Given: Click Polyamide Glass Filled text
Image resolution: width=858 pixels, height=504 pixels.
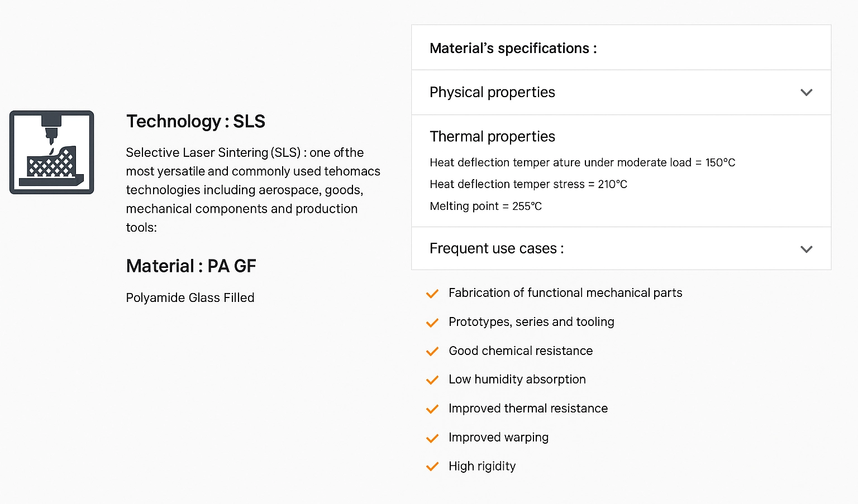Looking at the screenshot, I should point(190,298).
